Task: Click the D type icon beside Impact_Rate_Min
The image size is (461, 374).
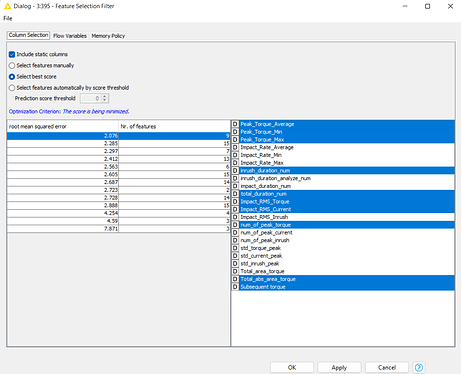Action: (235, 155)
